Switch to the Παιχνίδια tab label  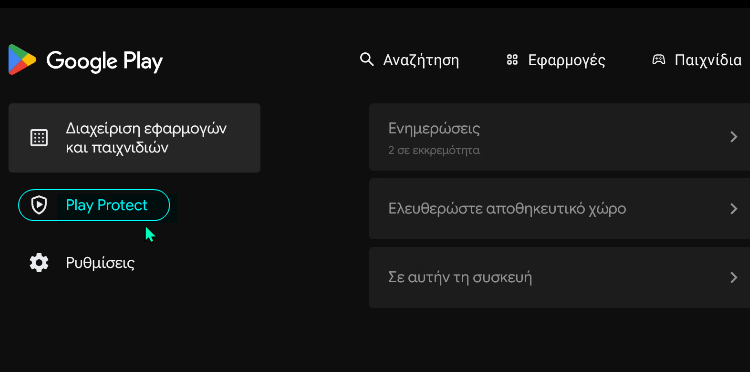[708, 61]
